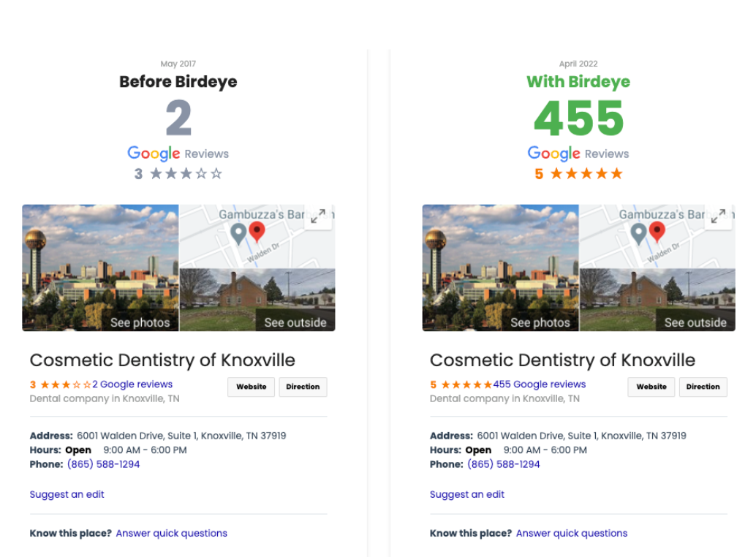The height and width of the screenshot is (557, 756).
Task: Open See photos thumbnail in left card
Action: pos(100,268)
